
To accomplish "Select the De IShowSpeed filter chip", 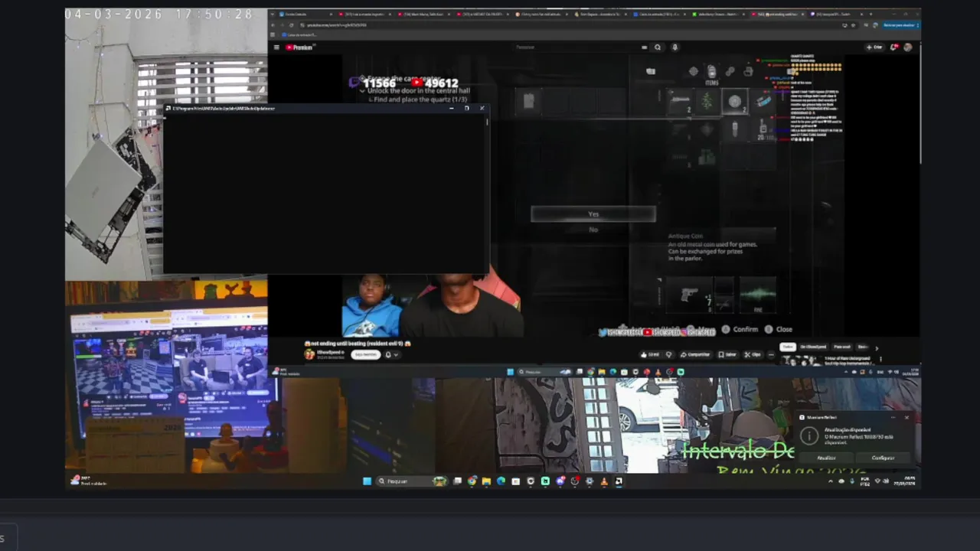I will [813, 347].
